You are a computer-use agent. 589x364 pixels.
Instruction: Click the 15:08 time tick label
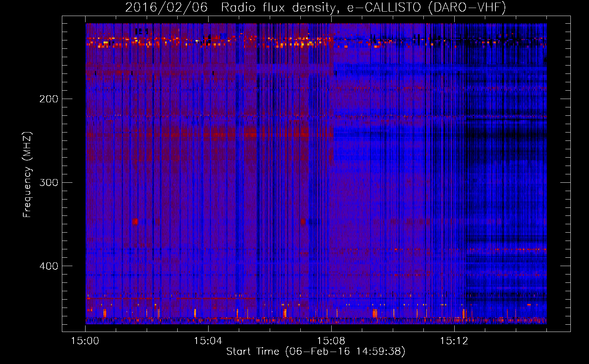coord(331,341)
